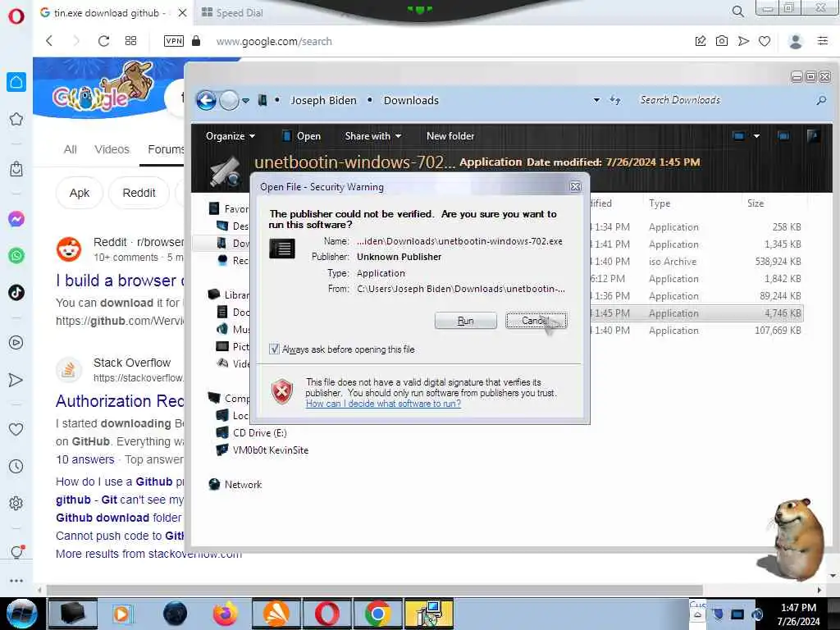The image size is (840, 630).
Task: Click the Size column header
Action: coord(756,203)
